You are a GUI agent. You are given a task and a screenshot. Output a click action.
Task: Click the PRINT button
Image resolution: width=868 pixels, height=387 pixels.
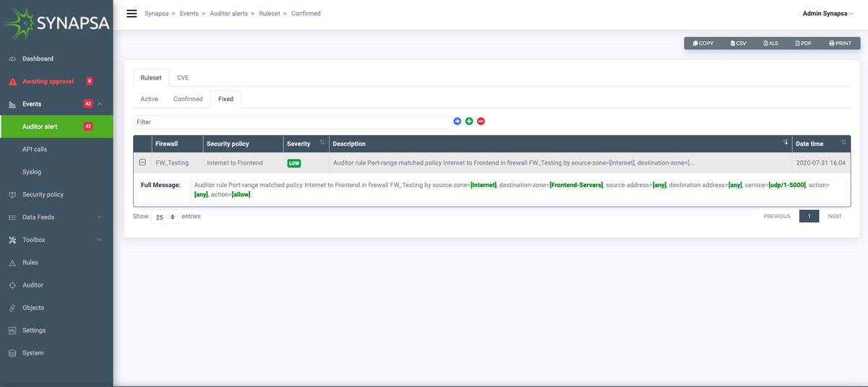coord(840,43)
